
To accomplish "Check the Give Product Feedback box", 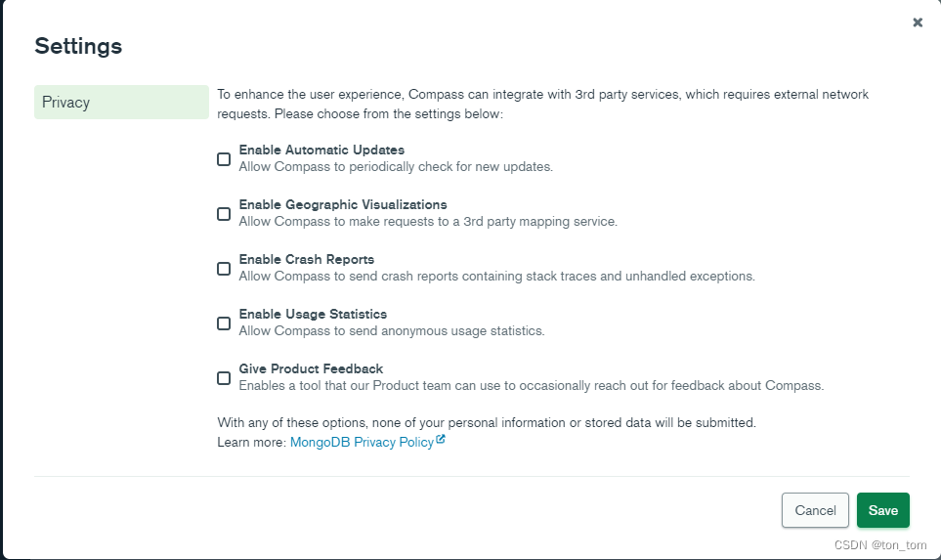I will coord(224,377).
